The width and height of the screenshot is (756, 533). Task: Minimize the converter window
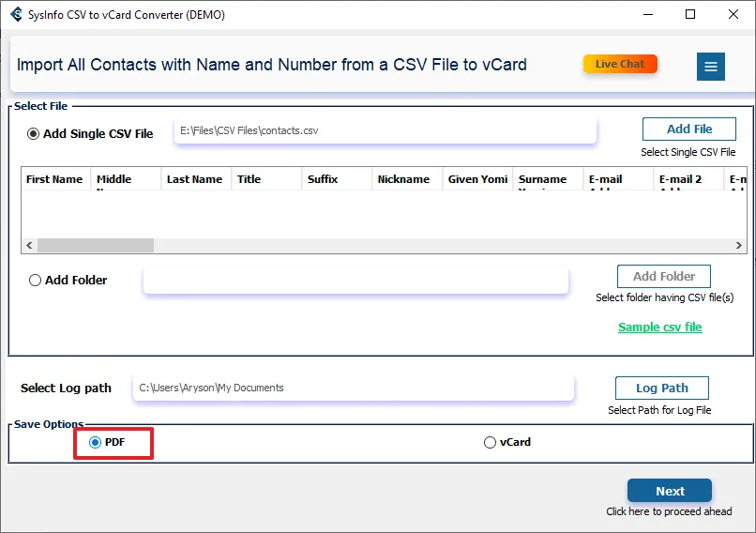[648, 14]
